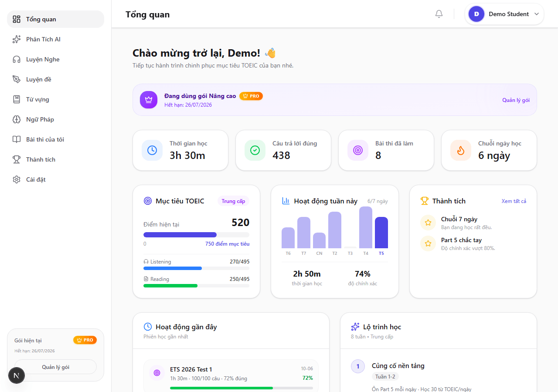This screenshot has width=558, height=392.
Task: Click Hết hạn: 26/07/2026 in the top banner
Action: point(188,105)
